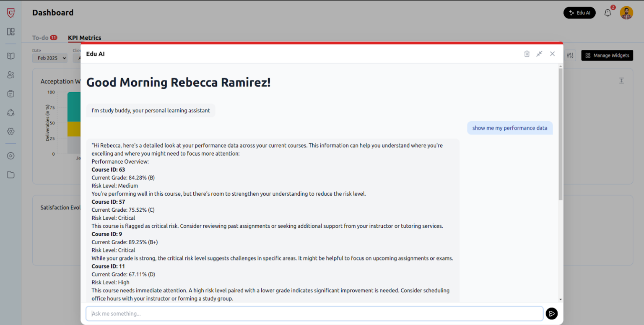Screen dimensions: 644x325
Task: Minimize Edu AI chat with collapse arrows icon
Action: (x=539, y=54)
